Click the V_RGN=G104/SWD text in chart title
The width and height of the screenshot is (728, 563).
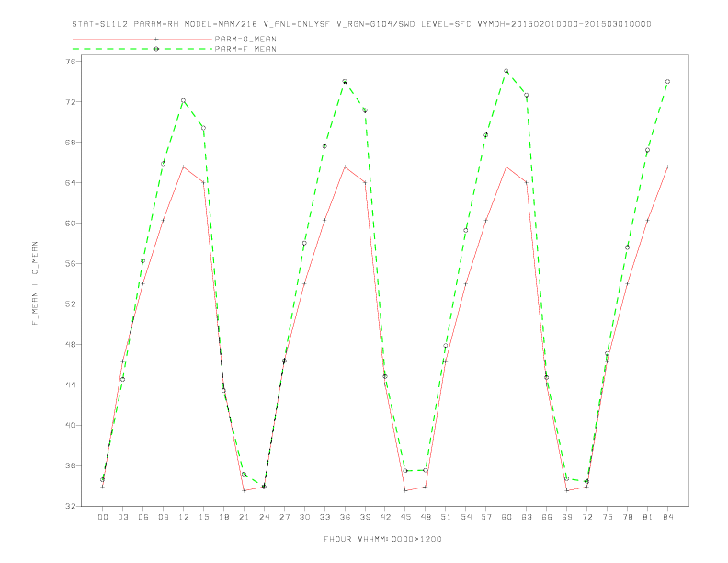376,24
